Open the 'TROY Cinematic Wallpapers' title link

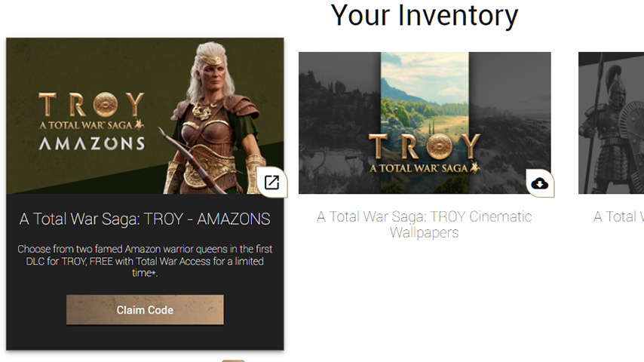tap(425, 224)
